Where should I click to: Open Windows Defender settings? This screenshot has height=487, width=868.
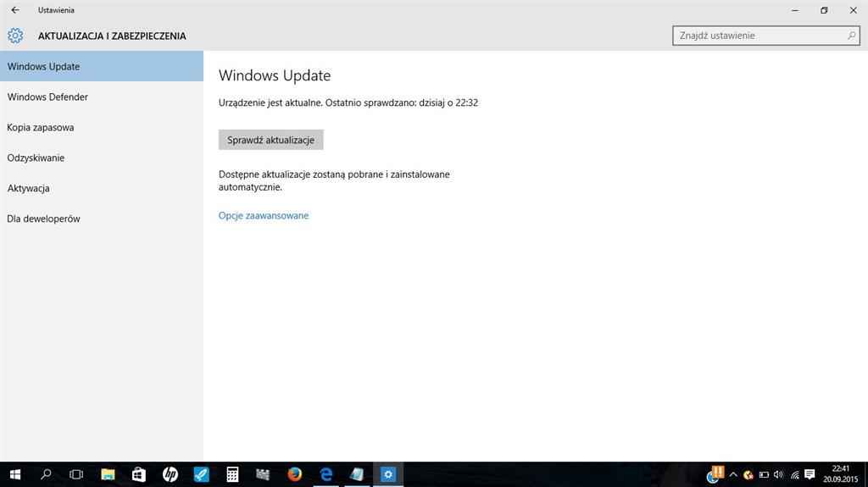[x=102, y=97]
